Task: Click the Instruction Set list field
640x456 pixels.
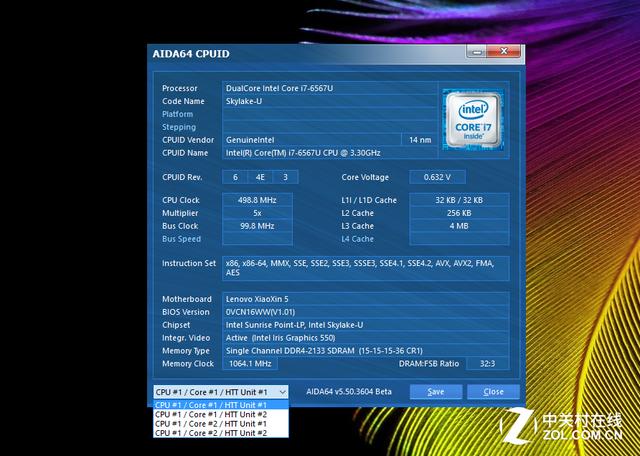Action: (x=366, y=268)
